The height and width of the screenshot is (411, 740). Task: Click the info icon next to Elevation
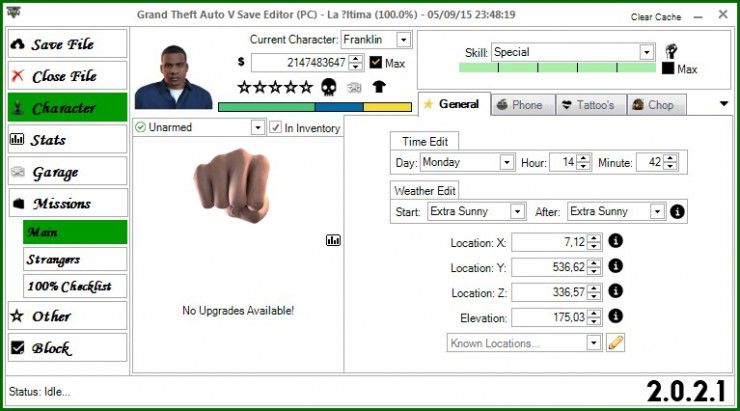point(616,316)
